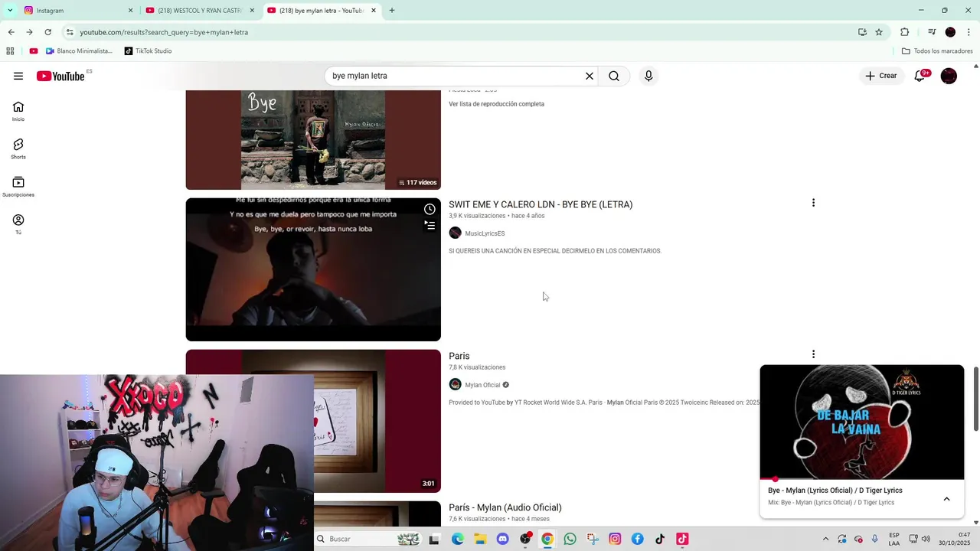Open Shorts from the sidebar
The image size is (980, 551).
(18, 148)
